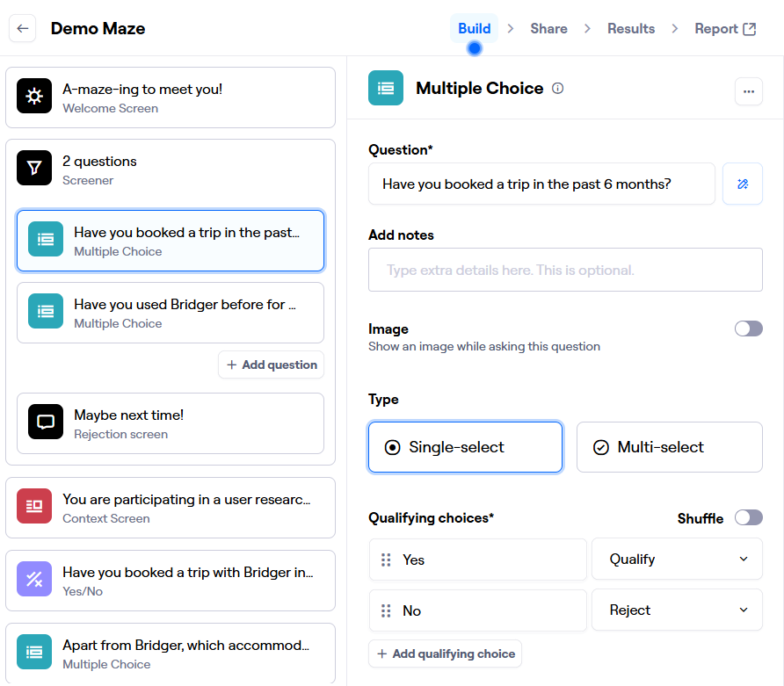Viewport: 784px width, 686px height.
Task: Go to the Results tab
Action: tap(630, 28)
